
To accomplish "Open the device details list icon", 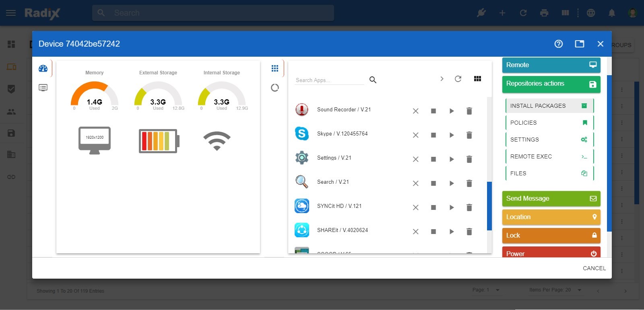I will click(43, 88).
